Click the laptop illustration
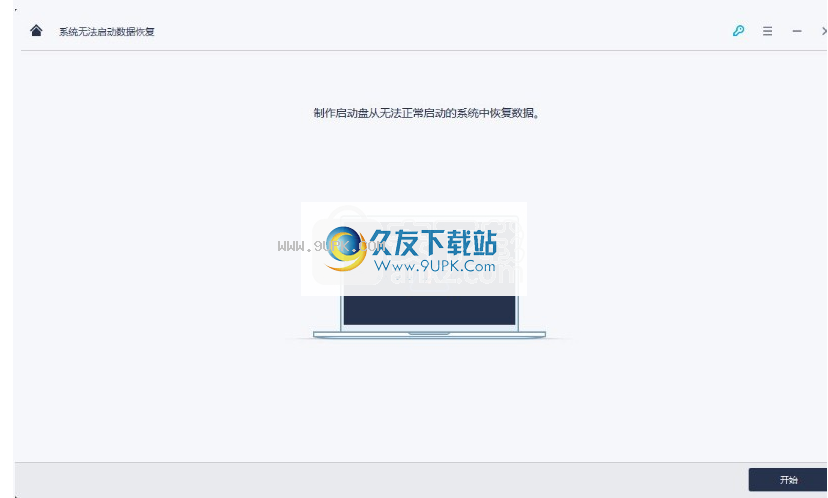This screenshot has width=828, height=498. pyautogui.click(x=429, y=275)
